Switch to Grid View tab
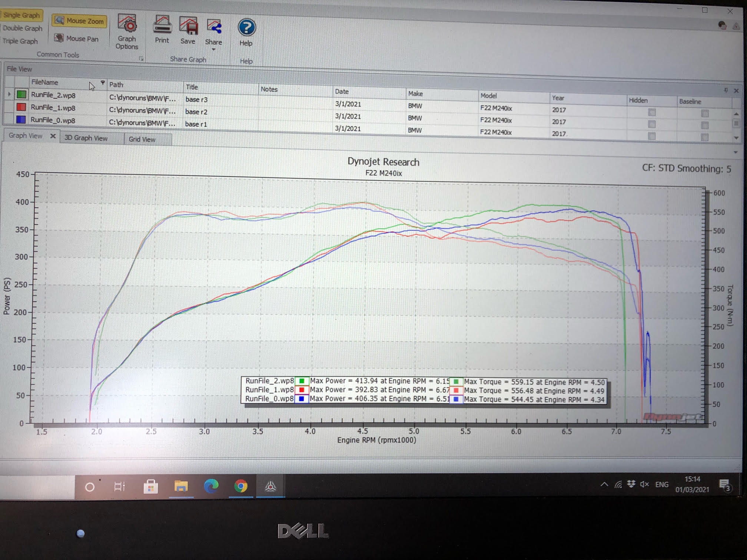Screen dimensions: 747x560 142,139
